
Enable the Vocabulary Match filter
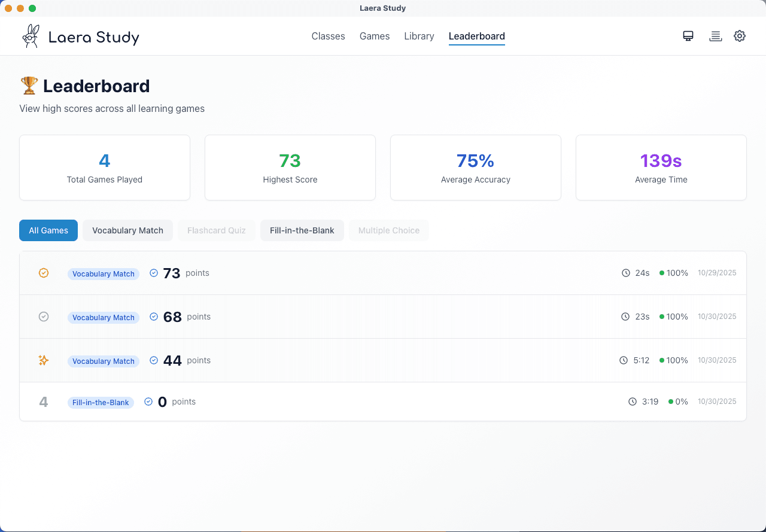[127, 230]
